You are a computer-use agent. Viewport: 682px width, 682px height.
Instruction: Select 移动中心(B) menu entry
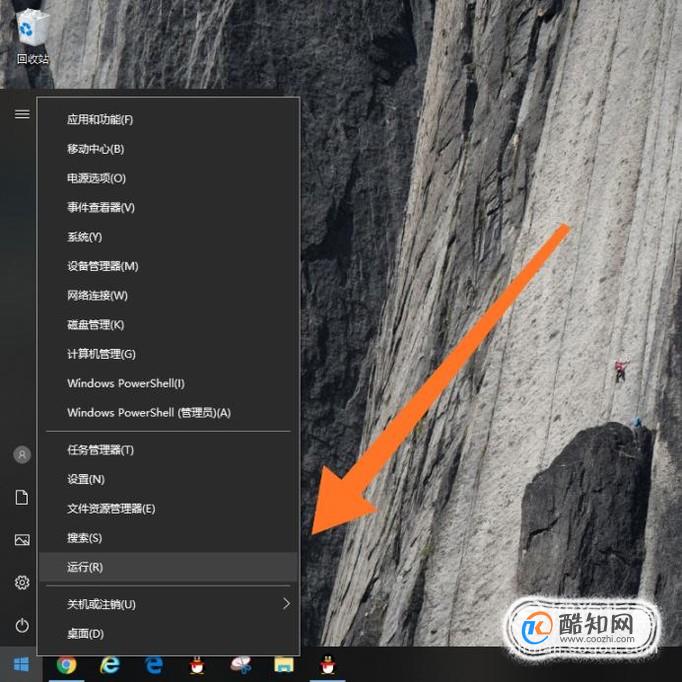169,149
